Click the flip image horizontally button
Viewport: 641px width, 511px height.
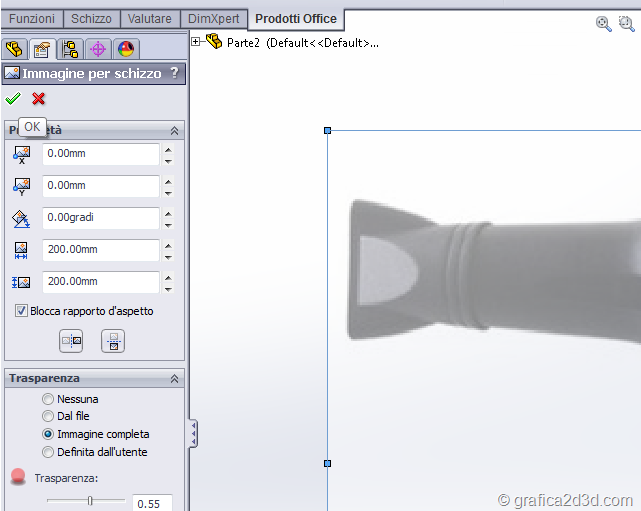71,341
